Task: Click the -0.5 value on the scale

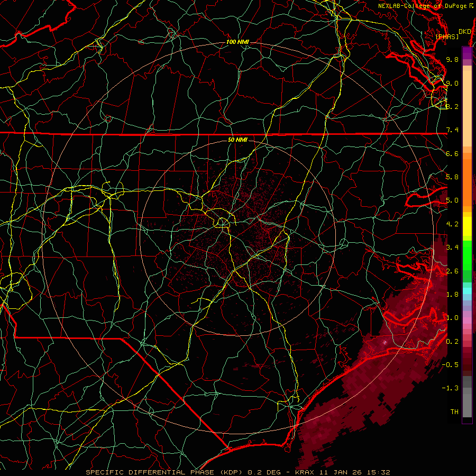Action: tap(450, 365)
